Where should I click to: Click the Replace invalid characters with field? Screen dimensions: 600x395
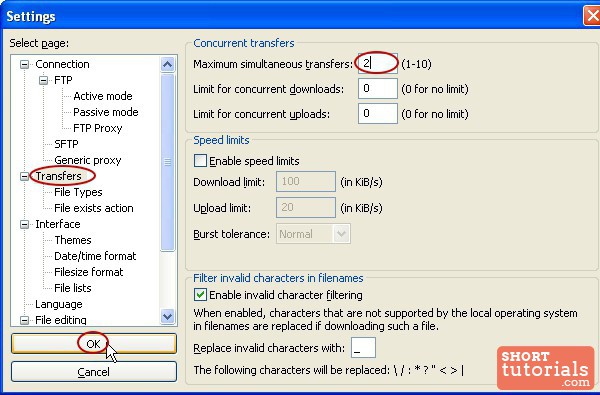click(363, 348)
